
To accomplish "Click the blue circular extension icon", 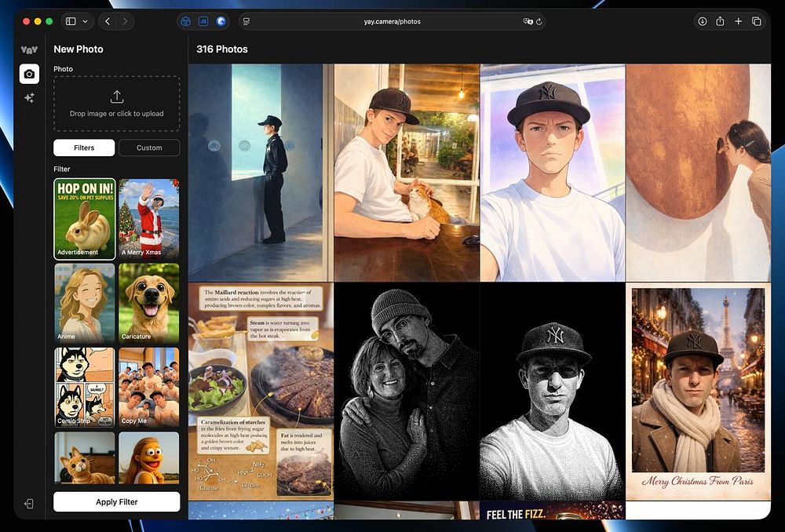I will [221, 21].
